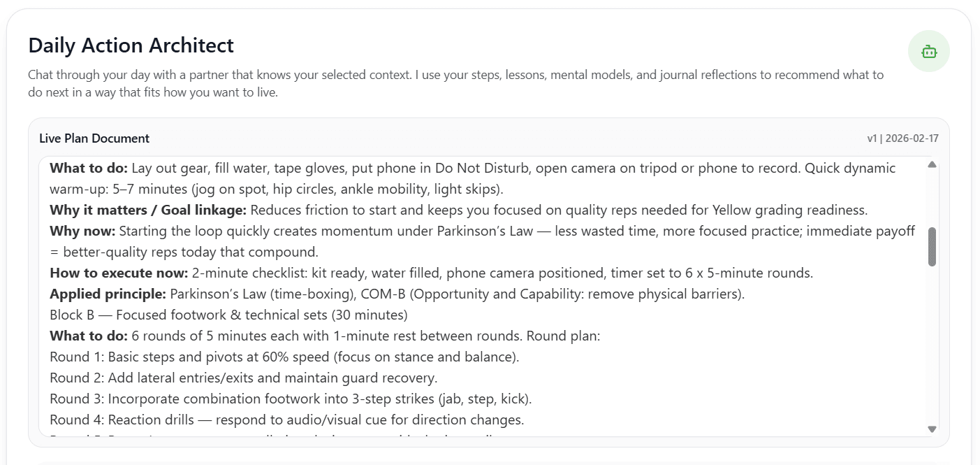Click the Daily Action Architect title
Screen dimensions: 980x465
(131, 45)
